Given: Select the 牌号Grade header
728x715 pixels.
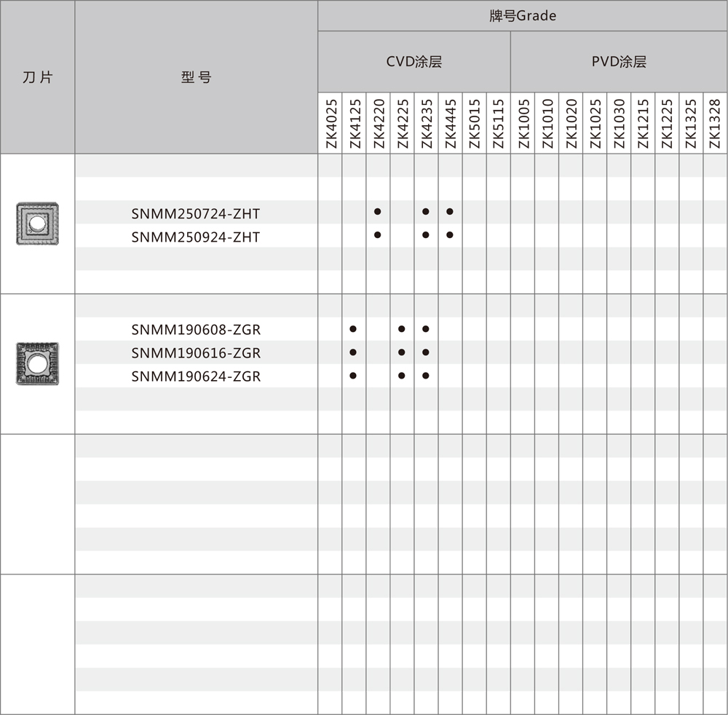Looking at the screenshot, I should click(522, 16).
